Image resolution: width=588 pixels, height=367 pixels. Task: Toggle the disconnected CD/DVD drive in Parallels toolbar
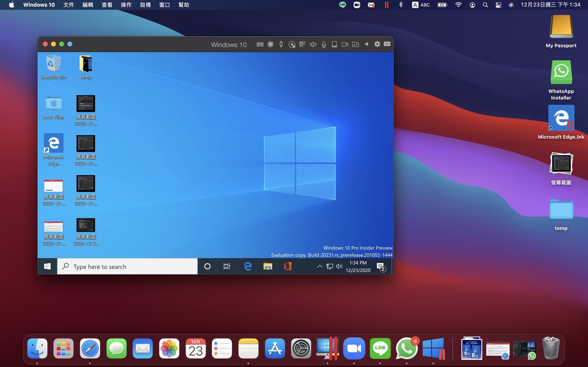(x=292, y=44)
